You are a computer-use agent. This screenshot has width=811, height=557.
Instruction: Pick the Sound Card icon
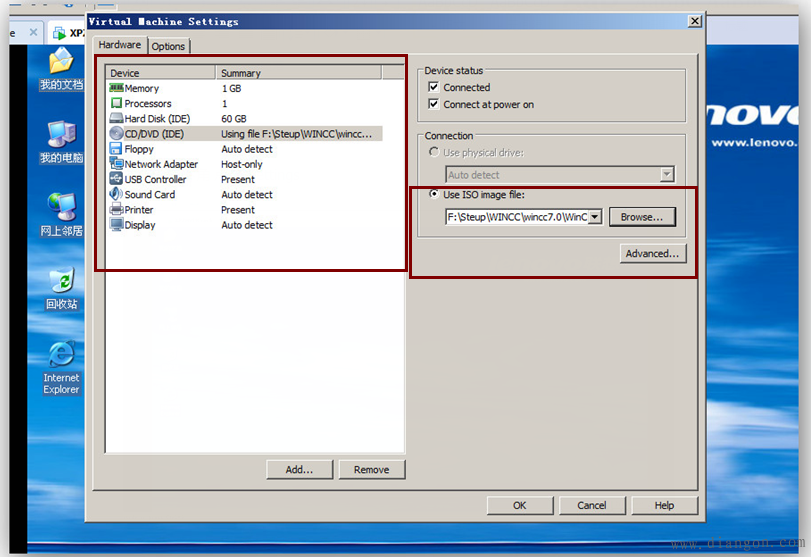[116, 194]
